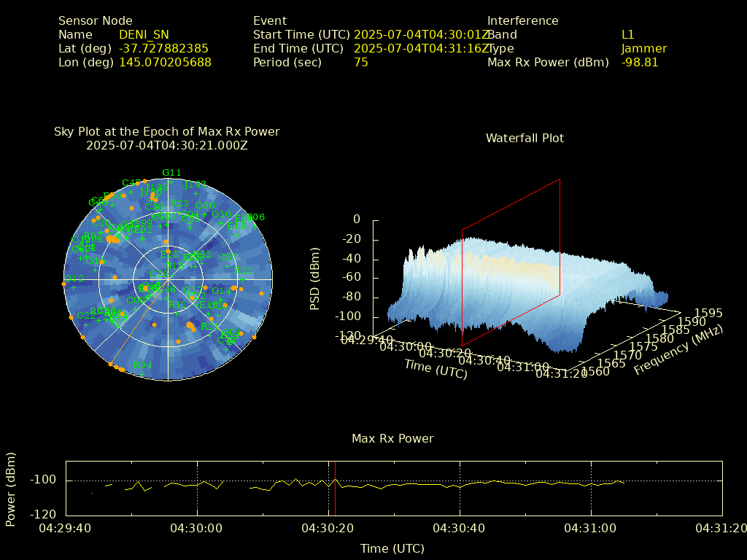The image size is (747, 560).
Task: Click the sensor node name DENI_SN
Action: click(x=143, y=34)
